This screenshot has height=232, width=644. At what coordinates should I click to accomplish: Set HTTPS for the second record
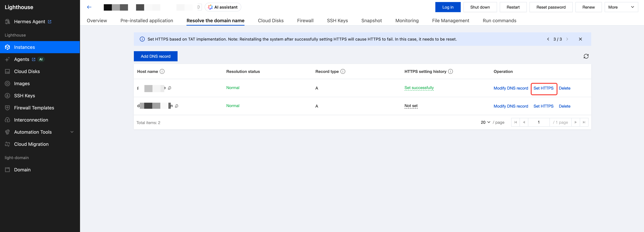543,106
